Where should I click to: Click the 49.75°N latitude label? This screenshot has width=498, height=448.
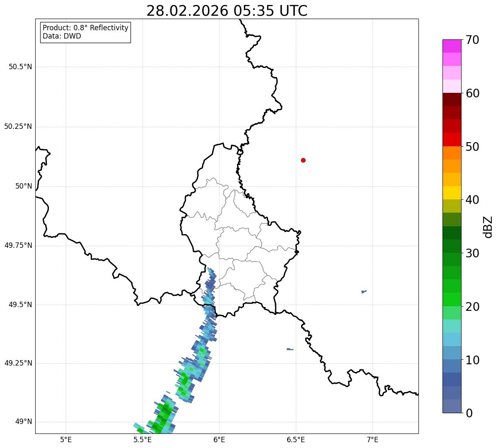(x=18, y=245)
